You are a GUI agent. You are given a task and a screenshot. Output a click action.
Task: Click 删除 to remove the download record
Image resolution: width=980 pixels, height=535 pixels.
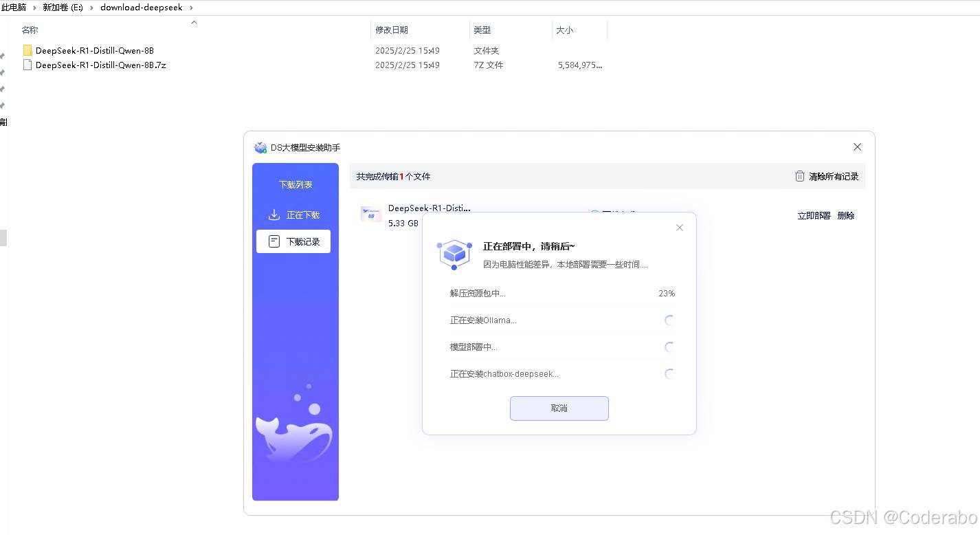[x=846, y=215]
